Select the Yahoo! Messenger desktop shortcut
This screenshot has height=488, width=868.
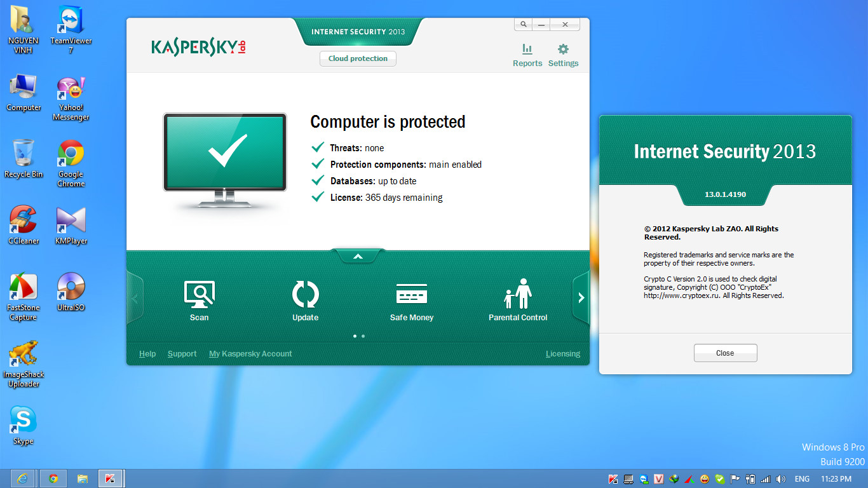click(71, 98)
